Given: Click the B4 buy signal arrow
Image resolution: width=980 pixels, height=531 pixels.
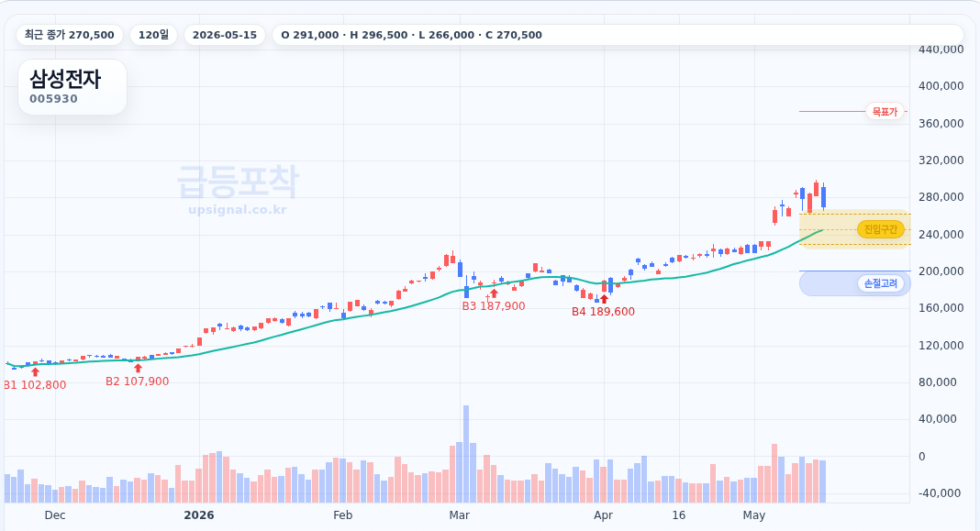Looking at the screenshot, I should (604, 299).
